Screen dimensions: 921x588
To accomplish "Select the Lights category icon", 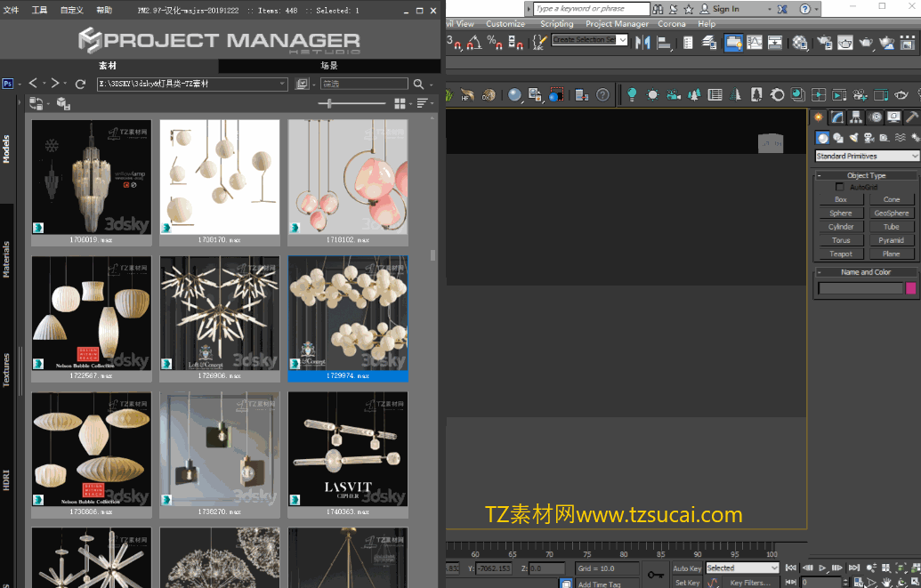I will [853, 138].
